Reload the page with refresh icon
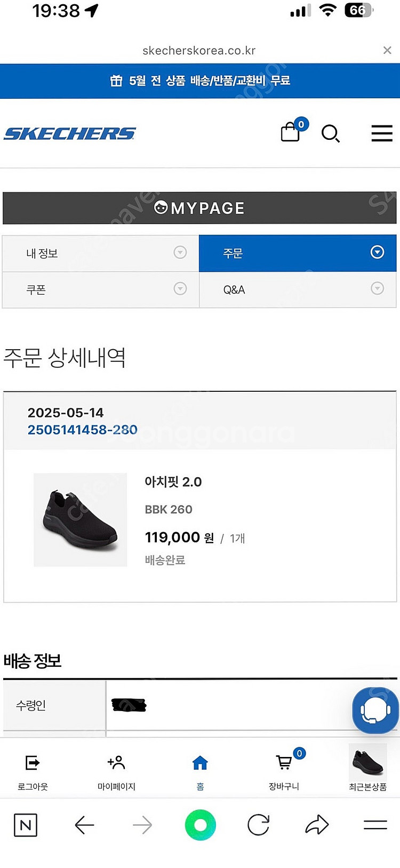400x868 pixels. tap(259, 825)
